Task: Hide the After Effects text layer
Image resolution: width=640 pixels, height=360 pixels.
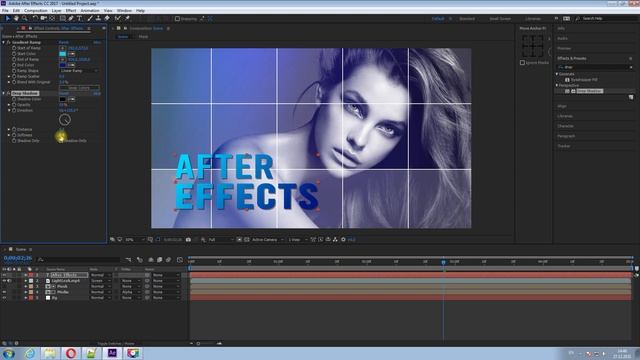Action: tap(4, 275)
